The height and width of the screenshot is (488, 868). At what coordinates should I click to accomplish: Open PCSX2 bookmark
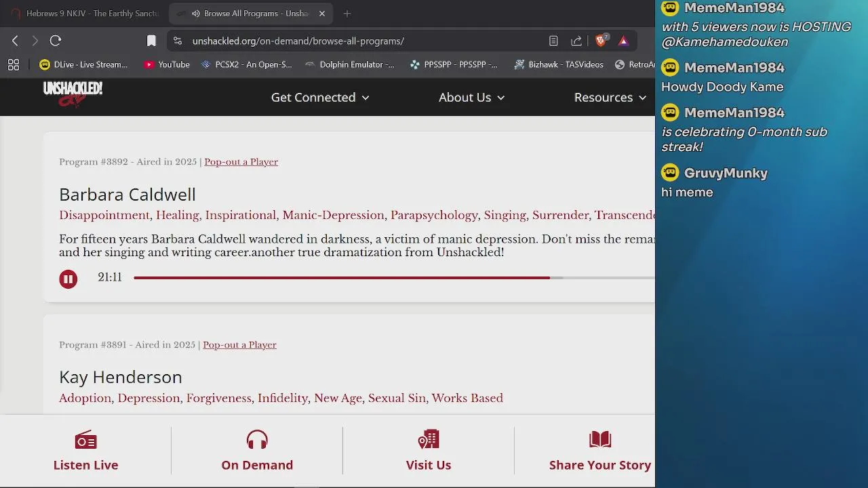click(x=246, y=64)
